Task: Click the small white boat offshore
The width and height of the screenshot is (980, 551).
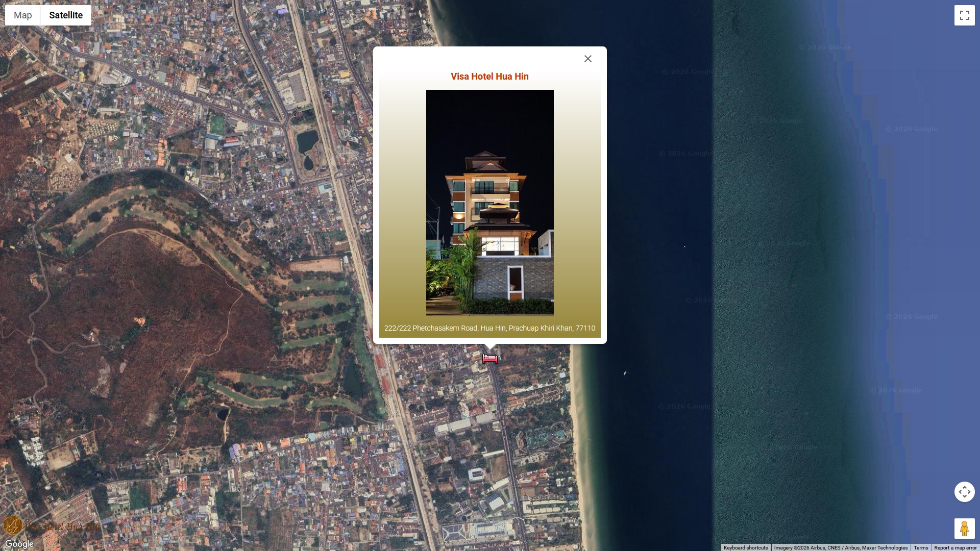Action: coord(625,373)
